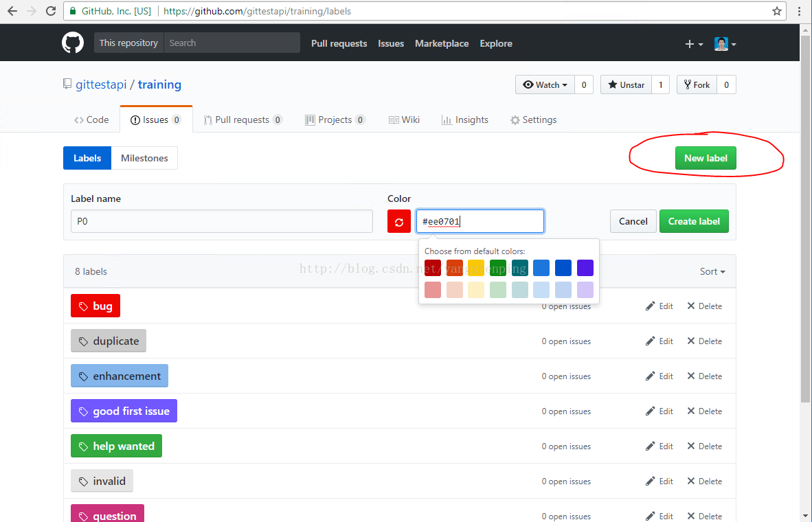Screen dimensions: 812x522
Task: Click the GitHub Octocat logo
Action: click(73, 43)
